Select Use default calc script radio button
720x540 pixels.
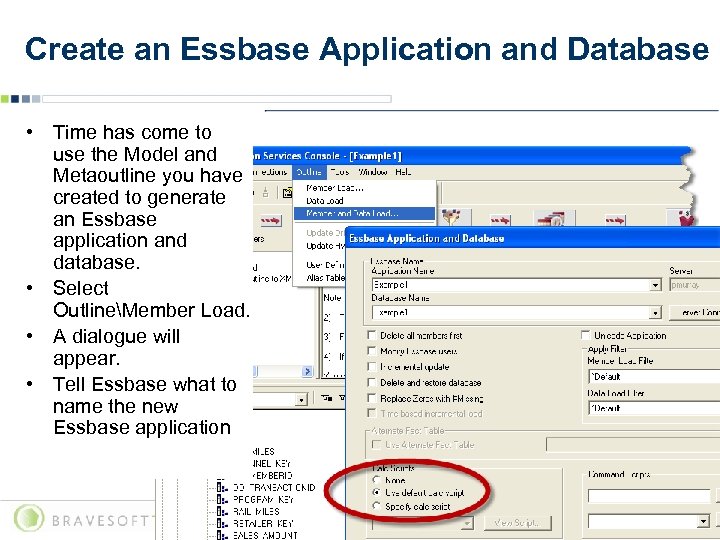377,492
